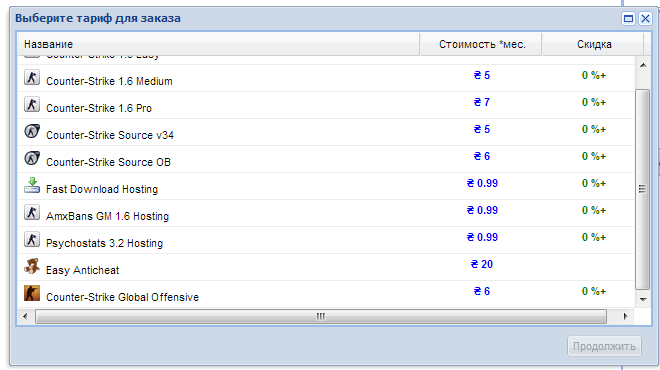Viewport: 660px width, 370px height.
Task: Click the 0 %+ discount for 1.6 Pro
Action: pos(594,102)
